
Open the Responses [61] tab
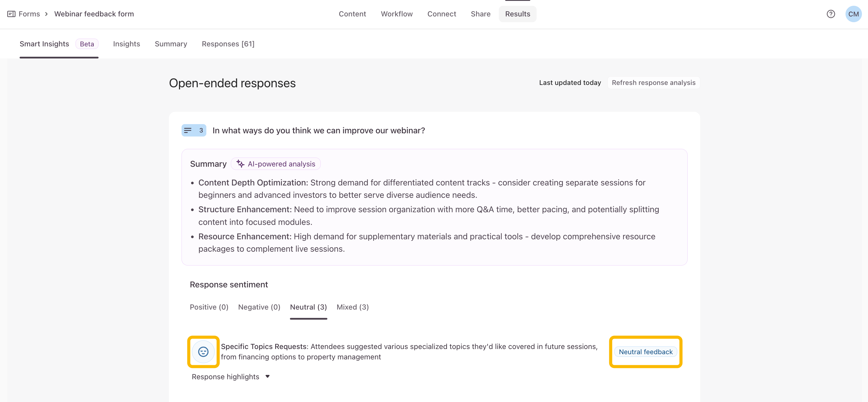pos(228,44)
